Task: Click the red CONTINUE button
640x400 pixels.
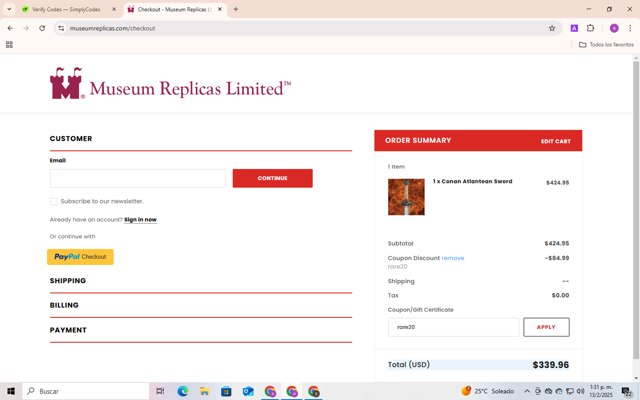Action: [x=273, y=178]
